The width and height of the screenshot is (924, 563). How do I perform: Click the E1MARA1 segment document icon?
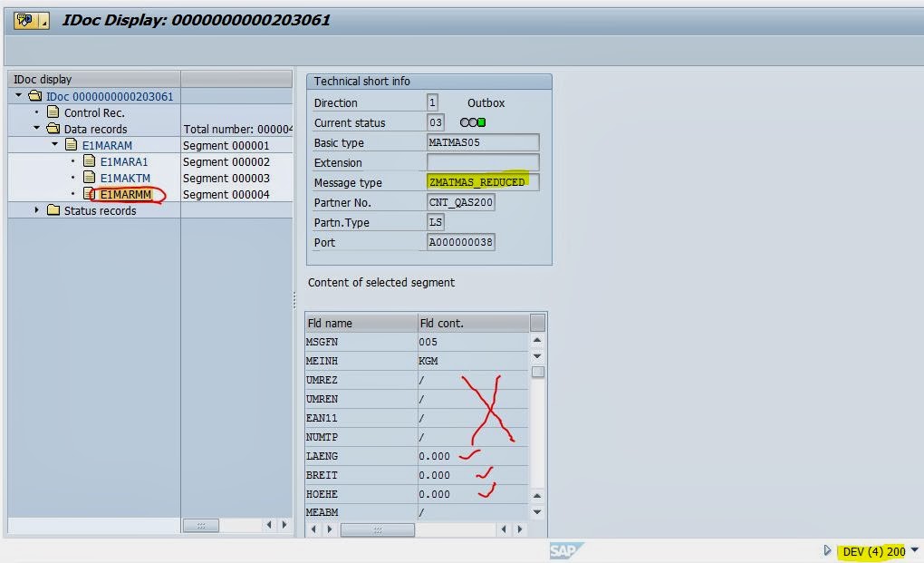[x=90, y=161]
